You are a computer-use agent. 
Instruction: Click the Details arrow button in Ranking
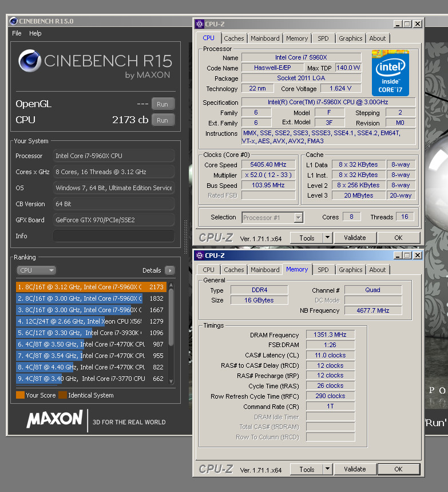[x=170, y=270]
